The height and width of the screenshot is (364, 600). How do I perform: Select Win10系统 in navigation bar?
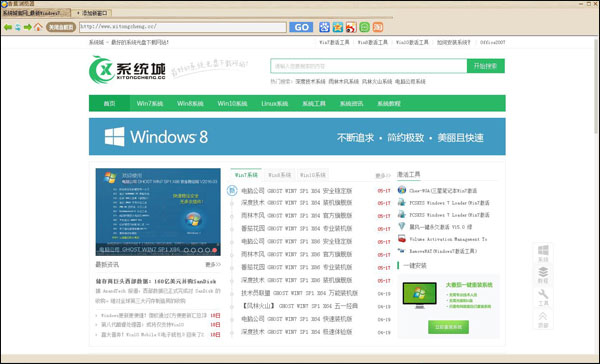tap(232, 103)
